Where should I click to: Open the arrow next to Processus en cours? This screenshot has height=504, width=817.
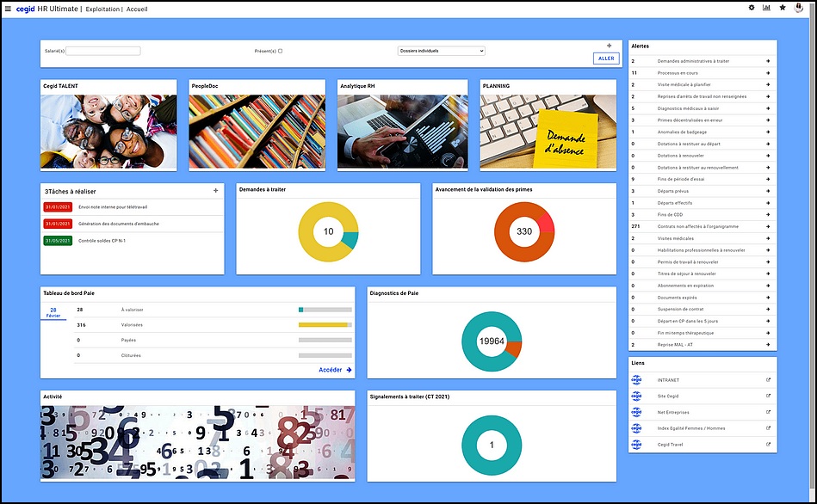[x=768, y=73]
